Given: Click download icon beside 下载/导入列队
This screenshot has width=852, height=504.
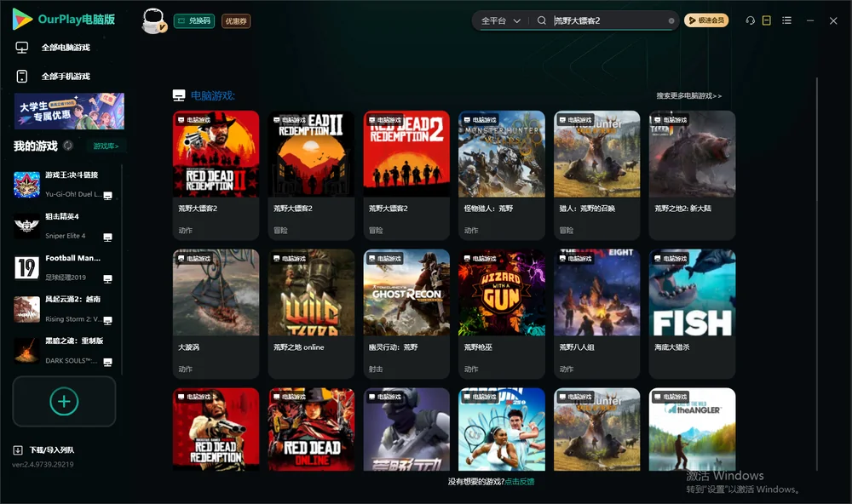Looking at the screenshot, I should coord(18,450).
